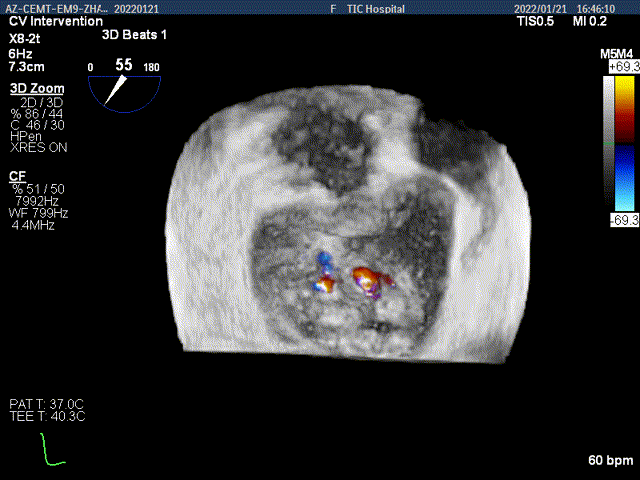Click the TEE angle dial indicator
This screenshot has width=640, height=480.
click(x=124, y=90)
